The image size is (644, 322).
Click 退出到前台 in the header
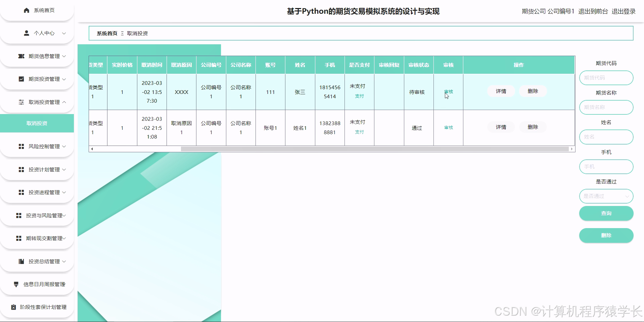click(x=593, y=11)
